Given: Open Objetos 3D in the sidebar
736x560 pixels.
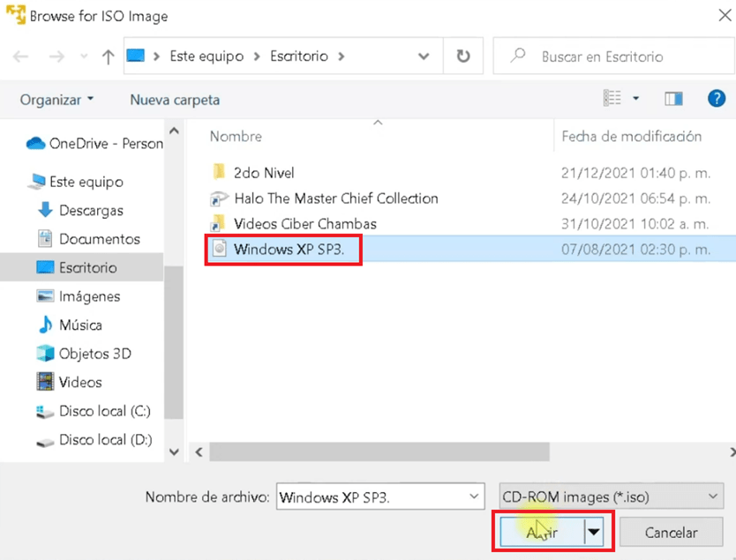Looking at the screenshot, I should tap(84, 353).
